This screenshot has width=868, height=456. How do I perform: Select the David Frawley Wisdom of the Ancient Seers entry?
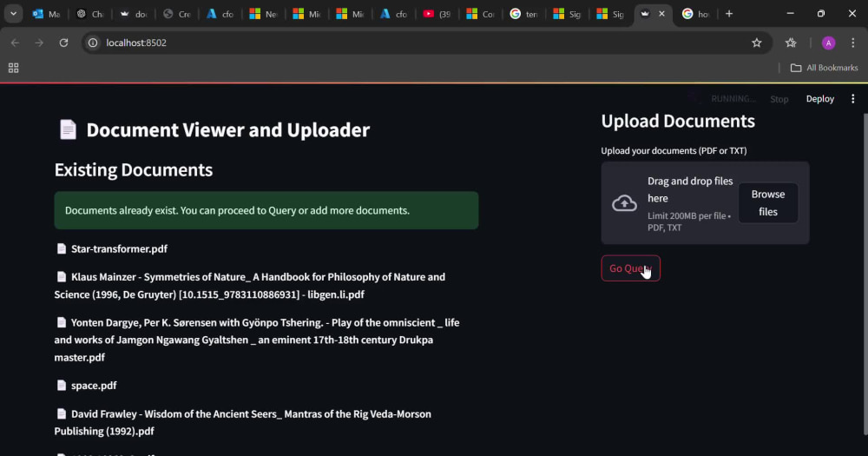[242, 422]
